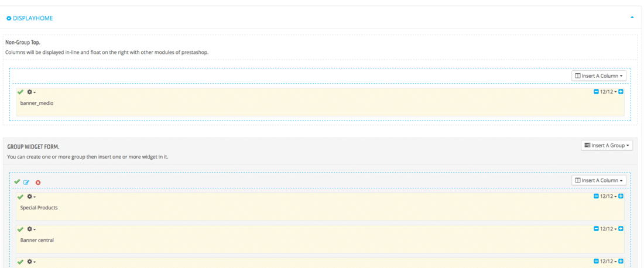This screenshot has width=644, height=268.
Task: Open Insert A Column dropdown in the group
Action: point(599,181)
